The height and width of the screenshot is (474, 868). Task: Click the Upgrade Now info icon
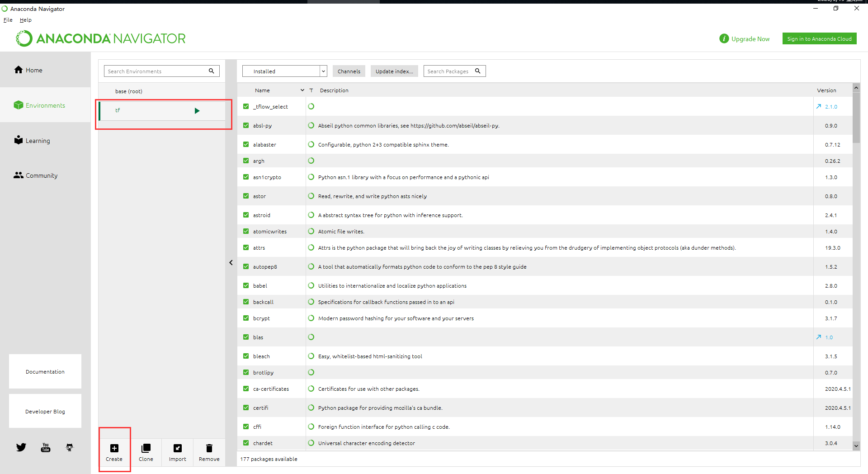(x=724, y=39)
